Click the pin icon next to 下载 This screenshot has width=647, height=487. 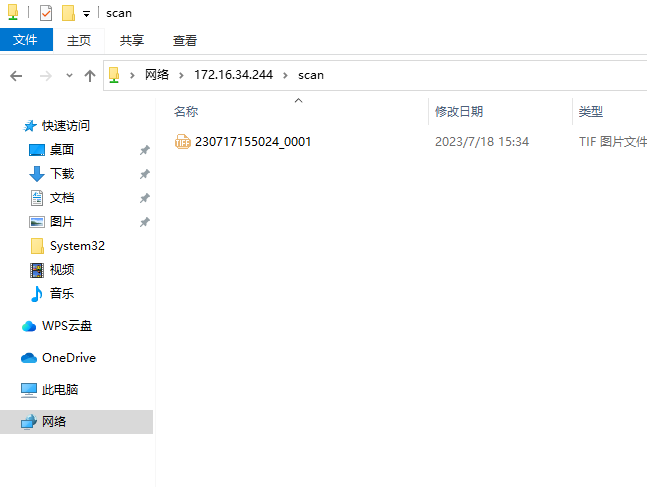[x=144, y=174]
